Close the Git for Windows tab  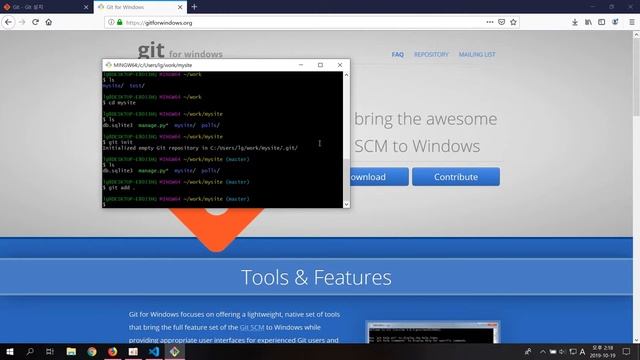click(x=180, y=7)
